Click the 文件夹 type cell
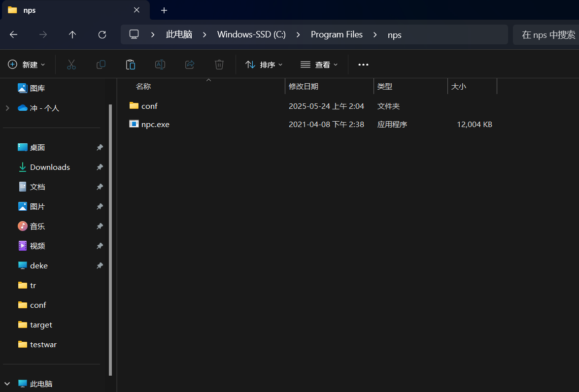This screenshot has width=579, height=392. tap(388, 106)
